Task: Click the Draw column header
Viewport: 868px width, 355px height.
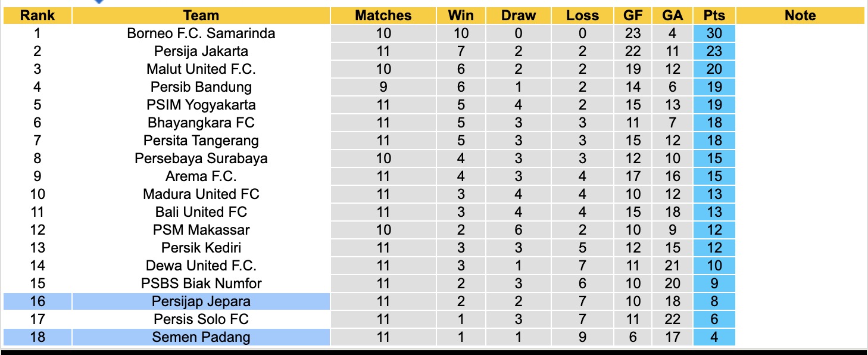Action: point(518,15)
